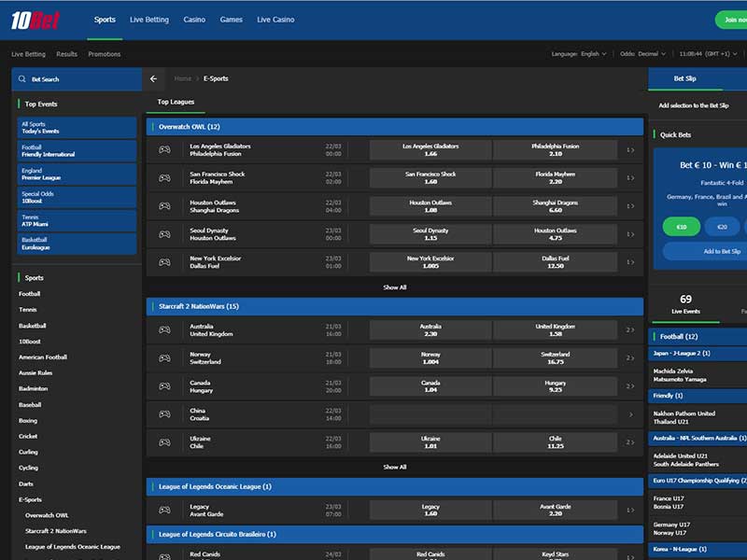The height and width of the screenshot is (560, 747).
Task: Click the Bet Search magnifier icon
Action: [21, 79]
